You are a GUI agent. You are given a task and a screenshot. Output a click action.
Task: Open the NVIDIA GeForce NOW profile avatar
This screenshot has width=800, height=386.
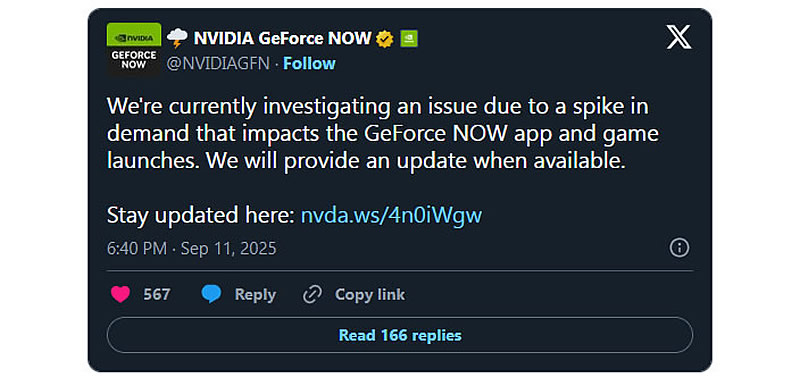pyautogui.click(x=134, y=49)
